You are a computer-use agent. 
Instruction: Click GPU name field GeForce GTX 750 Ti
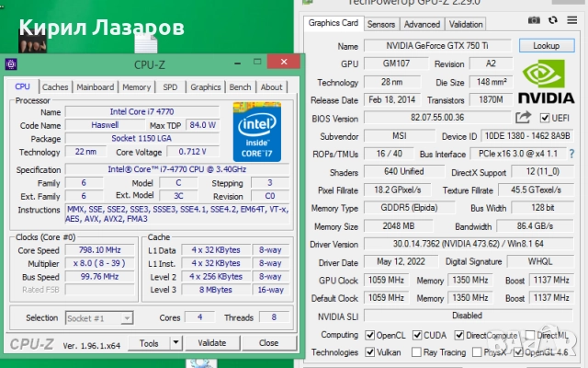coord(437,46)
